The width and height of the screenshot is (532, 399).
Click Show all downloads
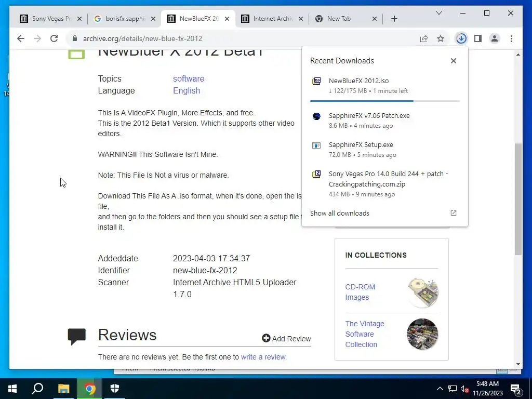click(340, 213)
